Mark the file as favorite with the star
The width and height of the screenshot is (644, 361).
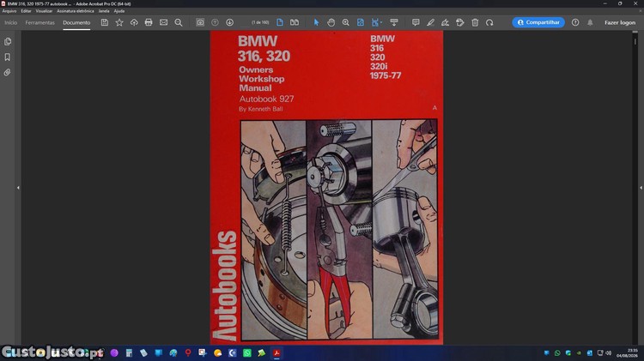pyautogui.click(x=119, y=22)
